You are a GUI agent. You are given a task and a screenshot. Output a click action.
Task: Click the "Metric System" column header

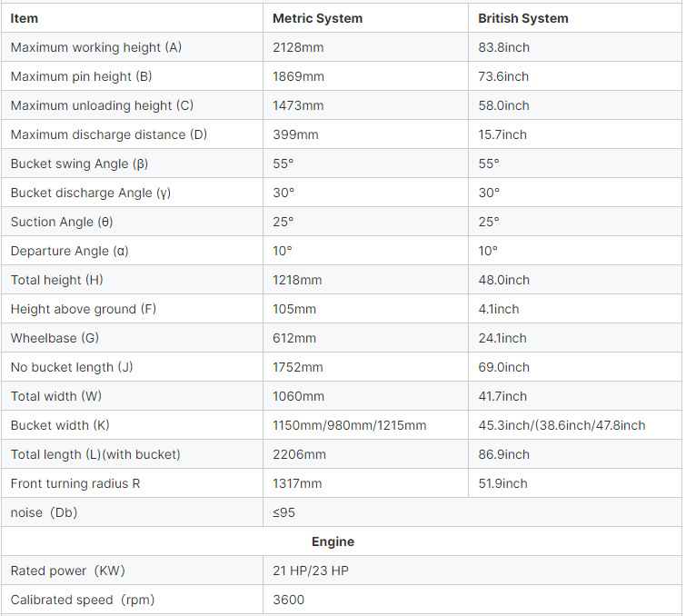click(317, 18)
